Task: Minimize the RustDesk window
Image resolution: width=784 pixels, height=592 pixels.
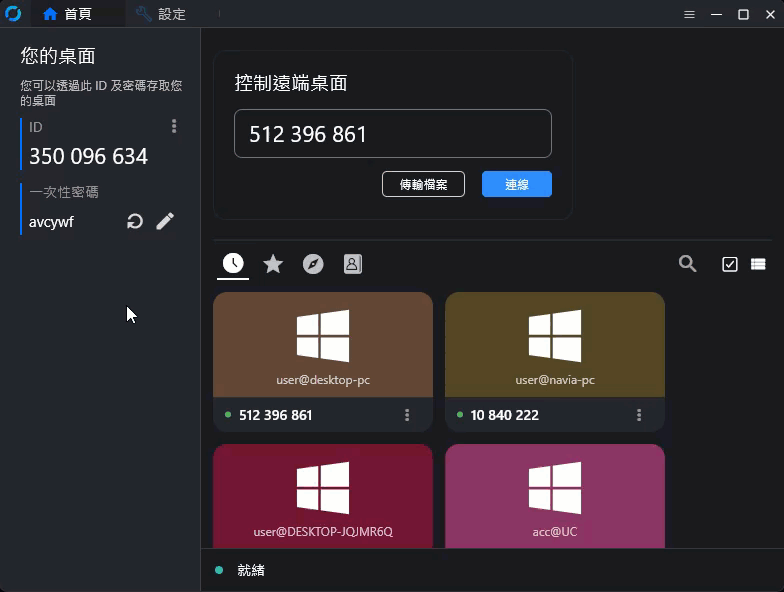Action: point(716,14)
